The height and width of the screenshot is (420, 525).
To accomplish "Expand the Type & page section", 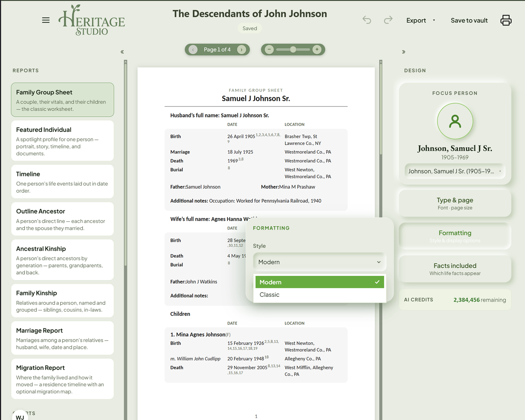I will [455, 203].
